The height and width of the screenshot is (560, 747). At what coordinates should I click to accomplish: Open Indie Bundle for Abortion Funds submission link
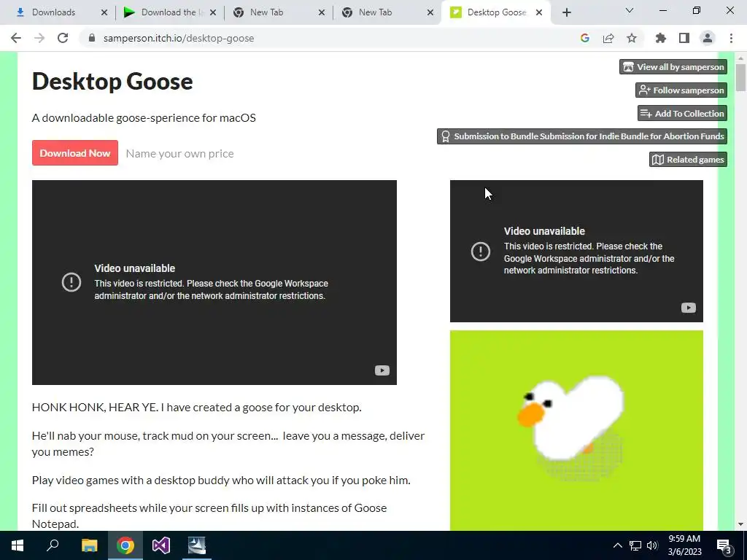tap(582, 136)
